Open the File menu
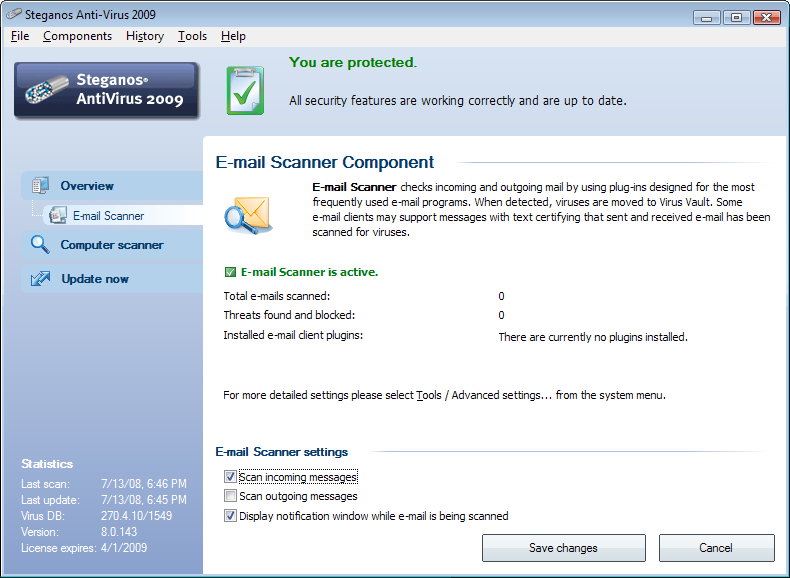This screenshot has width=790, height=578. pos(20,36)
